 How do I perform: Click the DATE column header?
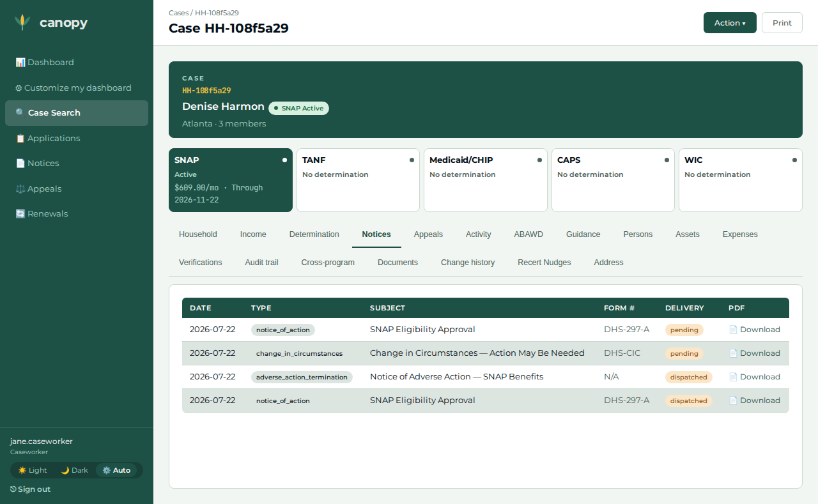coord(201,308)
